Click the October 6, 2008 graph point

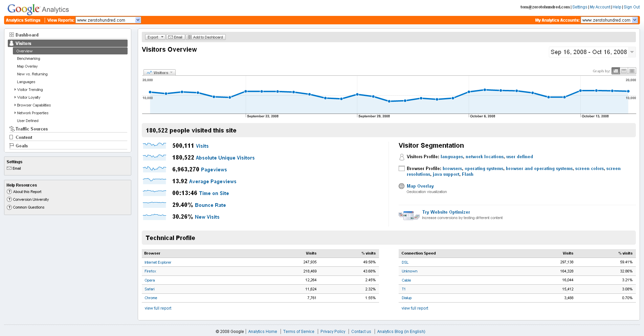469,92
